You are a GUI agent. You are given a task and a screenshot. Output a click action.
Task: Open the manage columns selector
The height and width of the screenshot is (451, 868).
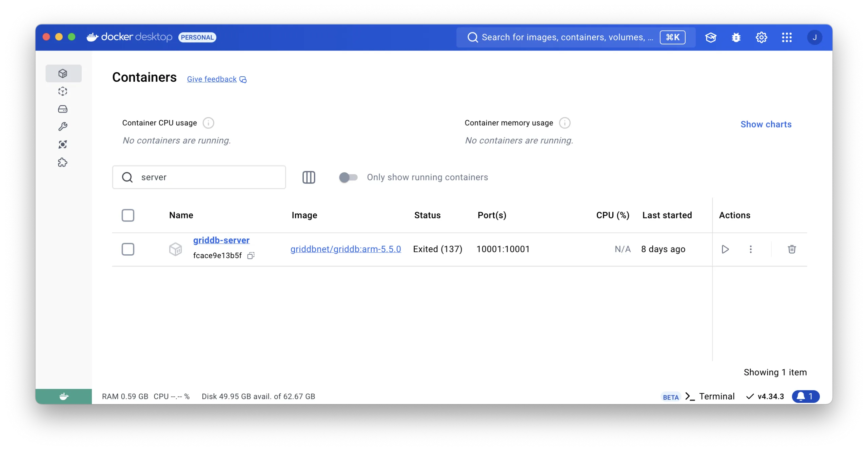[x=309, y=177]
